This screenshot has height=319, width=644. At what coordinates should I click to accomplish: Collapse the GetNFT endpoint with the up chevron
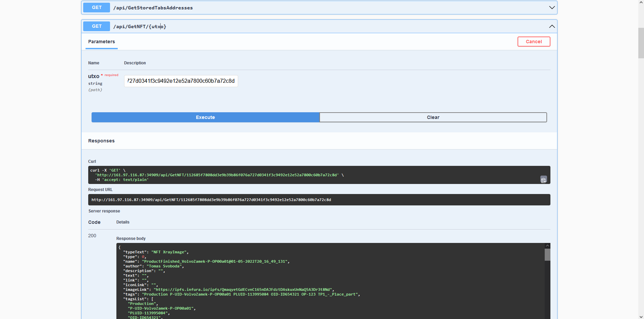click(x=552, y=26)
